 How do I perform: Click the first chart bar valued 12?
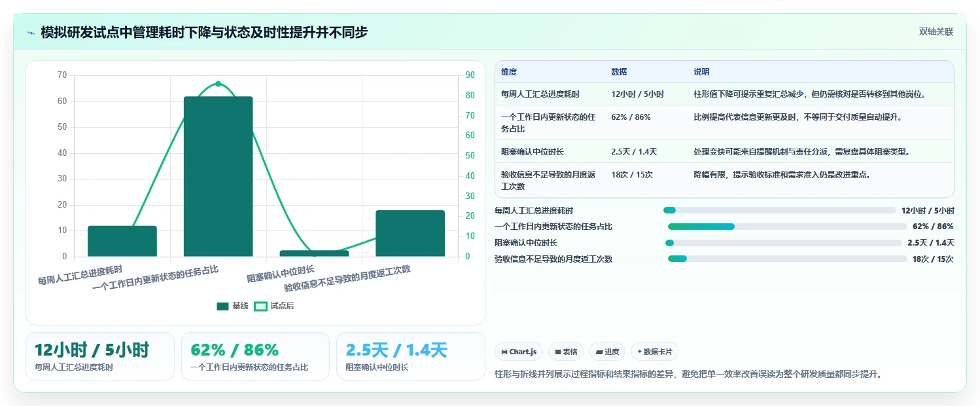pos(122,241)
